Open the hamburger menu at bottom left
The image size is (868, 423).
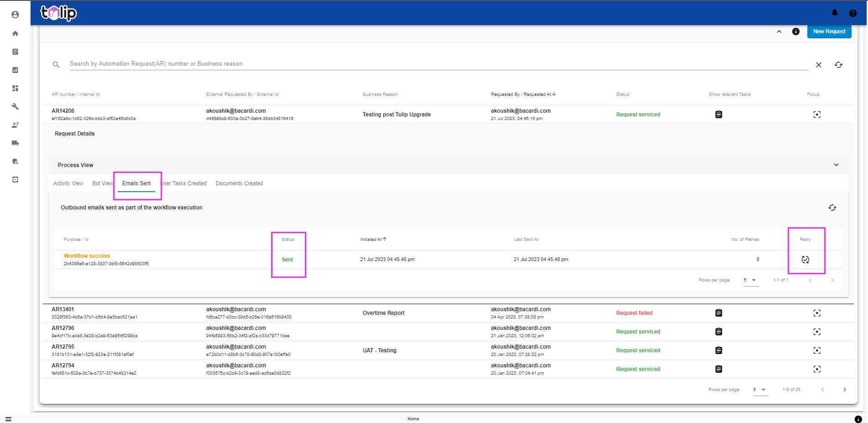coord(8,419)
